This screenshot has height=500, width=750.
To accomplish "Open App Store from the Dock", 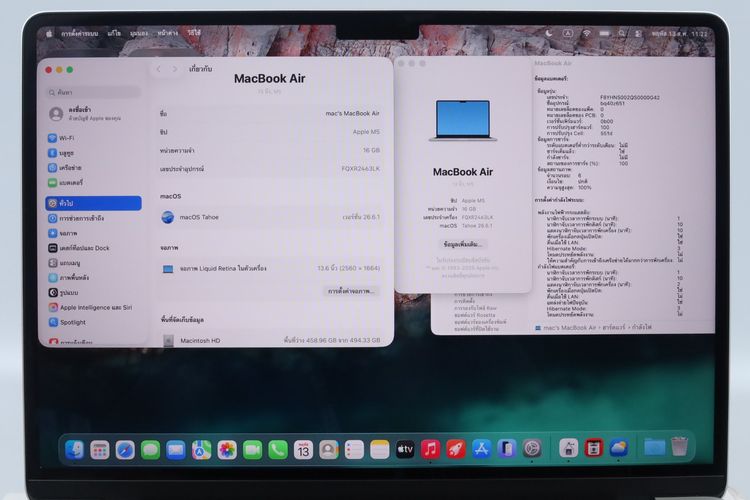I will coord(481,449).
